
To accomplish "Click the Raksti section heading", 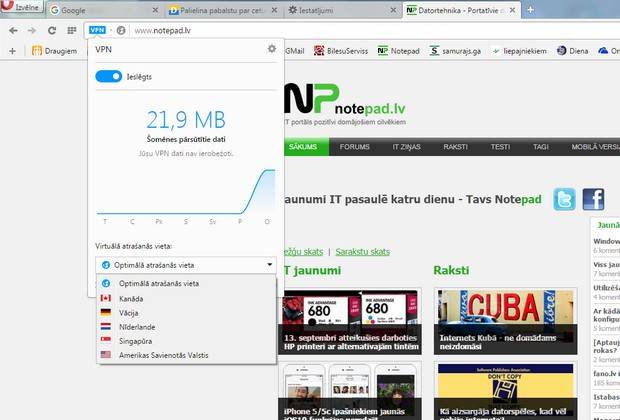I will 451,270.
